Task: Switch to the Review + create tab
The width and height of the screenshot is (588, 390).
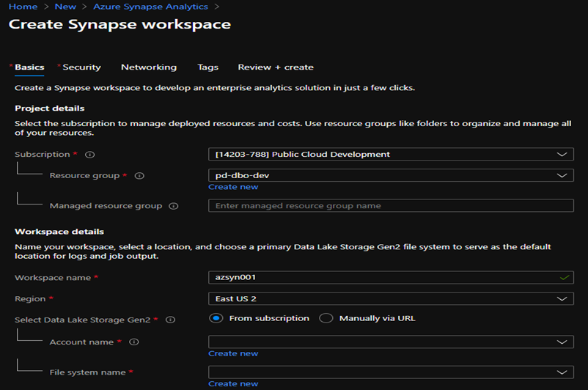Action: tap(276, 67)
